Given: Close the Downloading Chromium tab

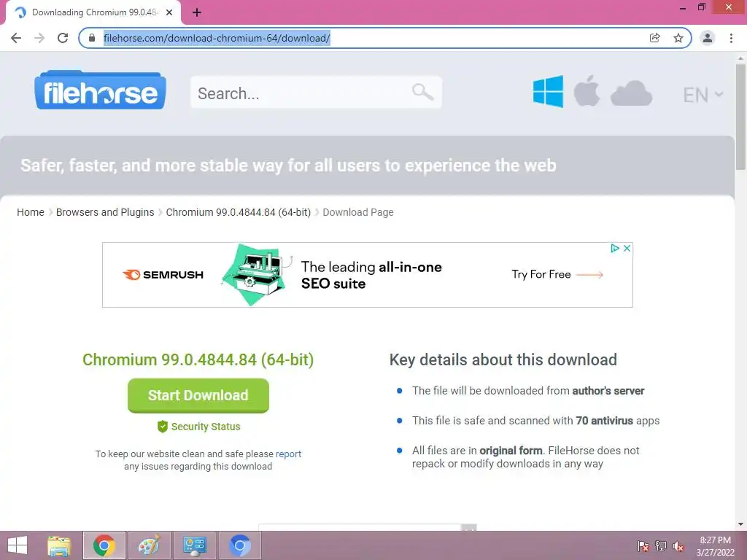Looking at the screenshot, I should tap(169, 12).
